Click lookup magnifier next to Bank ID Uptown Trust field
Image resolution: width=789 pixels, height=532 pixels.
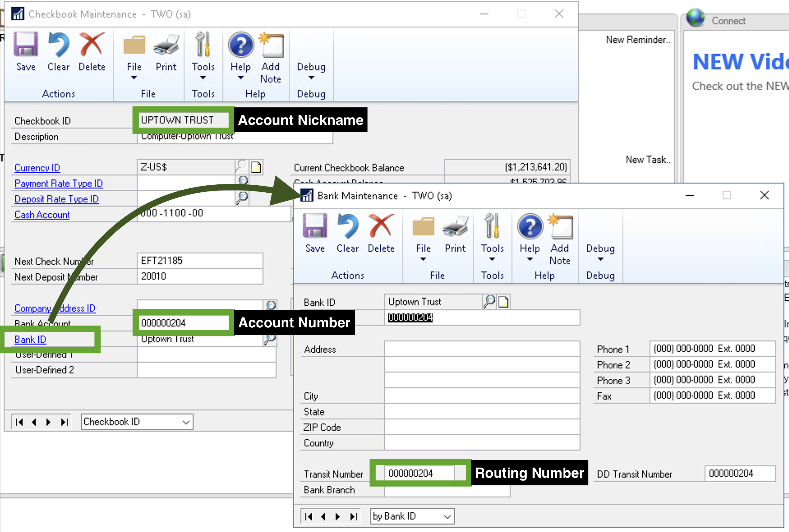pos(489,301)
